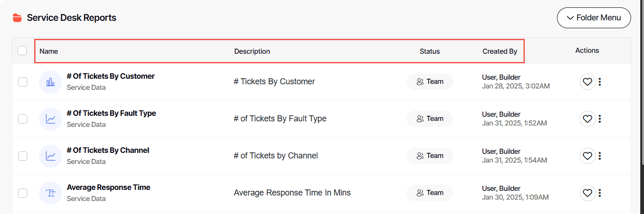Image resolution: width=644 pixels, height=214 pixels.
Task: Click the Average Response Time report icon
Action: pos(50,193)
